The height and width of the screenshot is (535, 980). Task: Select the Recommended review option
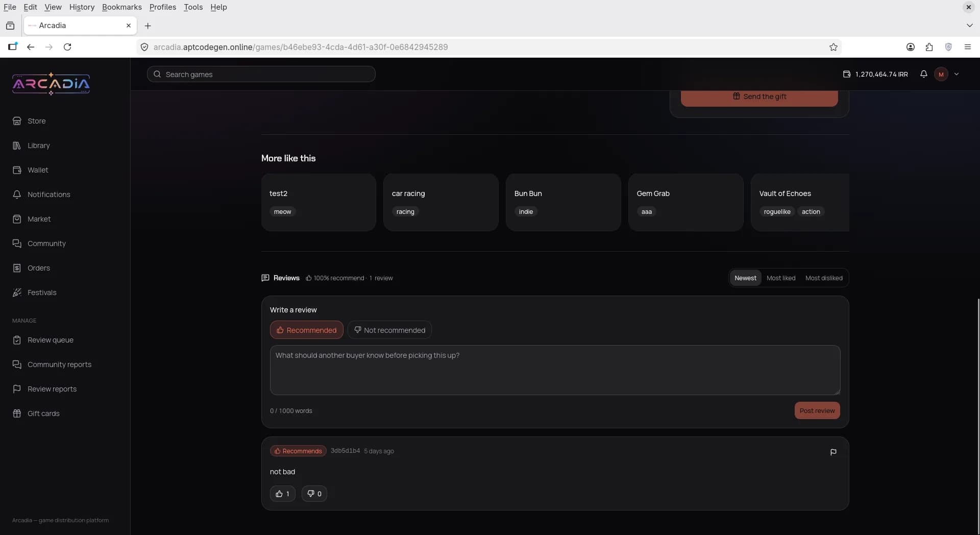click(x=307, y=330)
